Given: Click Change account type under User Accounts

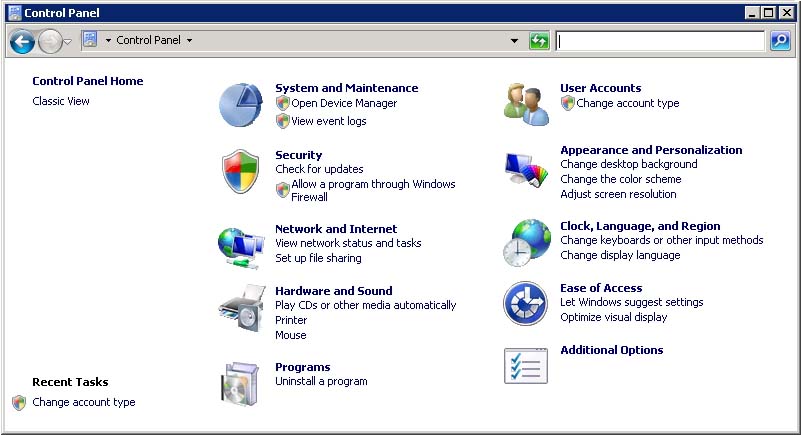Looking at the screenshot, I should [x=627, y=103].
